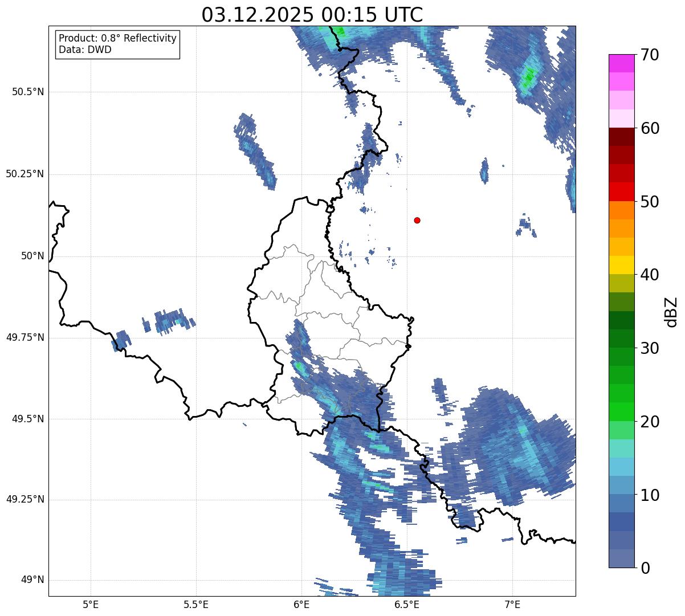Click the 6.5°E longitude label

pos(407,604)
